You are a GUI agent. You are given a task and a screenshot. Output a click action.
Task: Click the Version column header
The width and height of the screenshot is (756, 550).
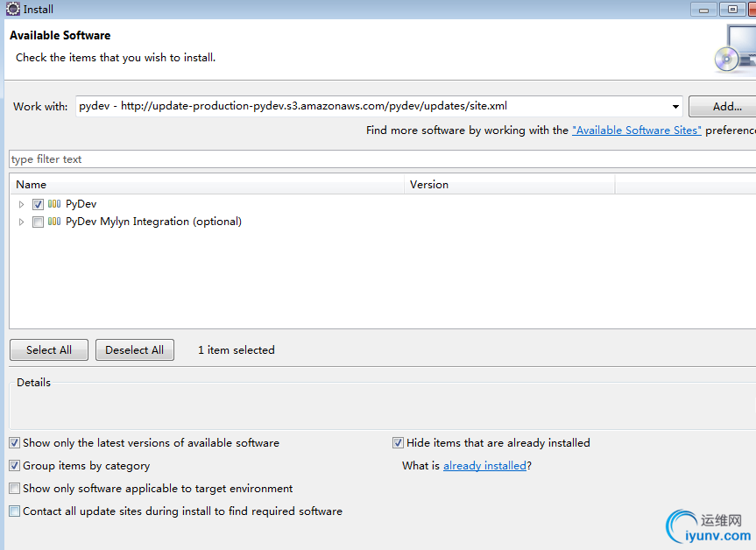pyautogui.click(x=509, y=185)
